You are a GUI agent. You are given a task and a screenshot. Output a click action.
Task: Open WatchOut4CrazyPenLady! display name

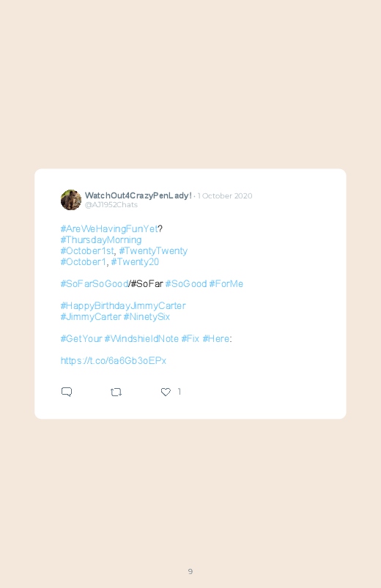point(138,196)
